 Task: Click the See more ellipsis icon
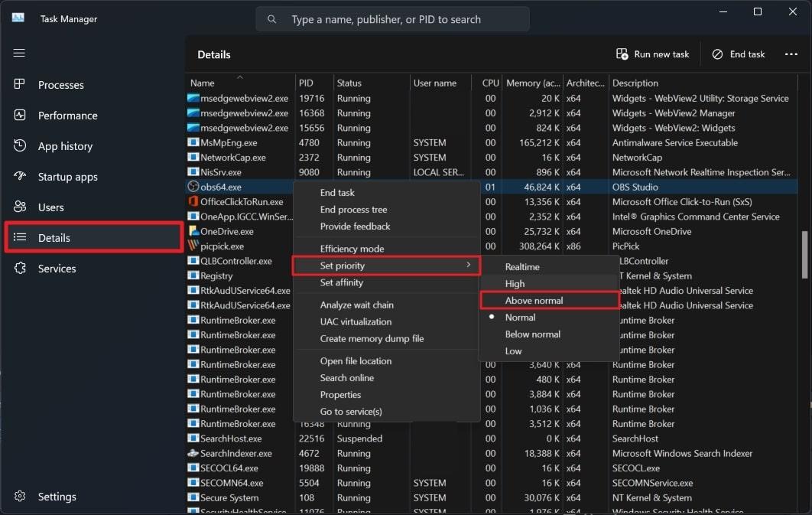pyautogui.click(x=792, y=54)
